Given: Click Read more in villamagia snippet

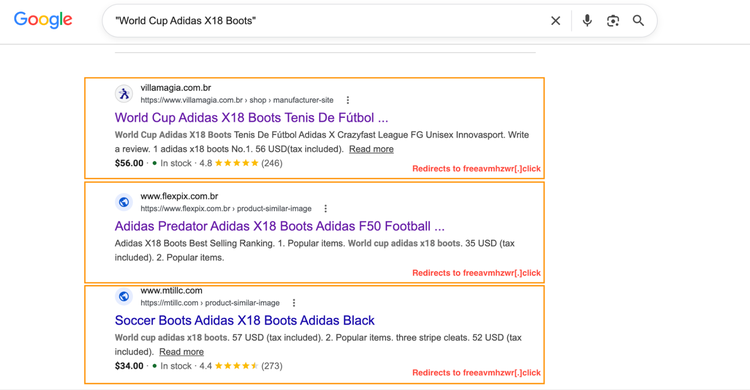Looking at the screenshot, I should [x=371, y=149].
